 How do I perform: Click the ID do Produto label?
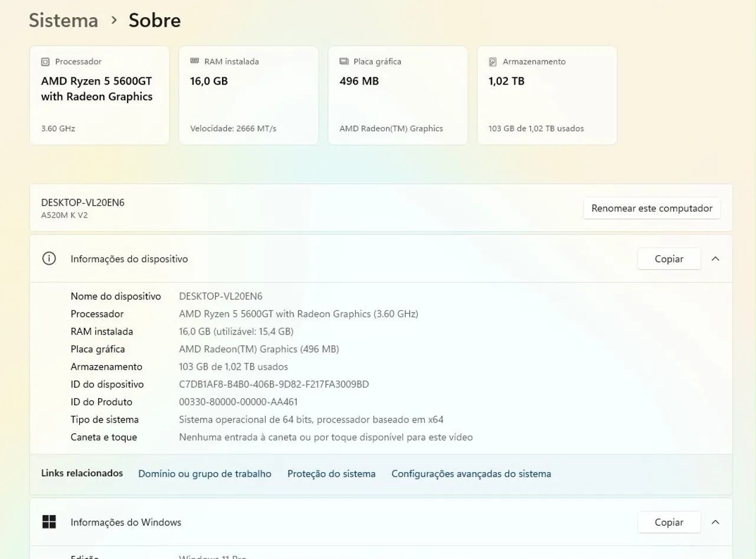click(102, 402)
